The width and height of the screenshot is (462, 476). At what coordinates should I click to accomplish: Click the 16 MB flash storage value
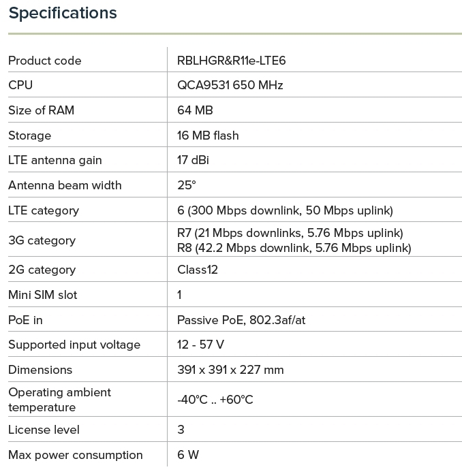[208, 136]
